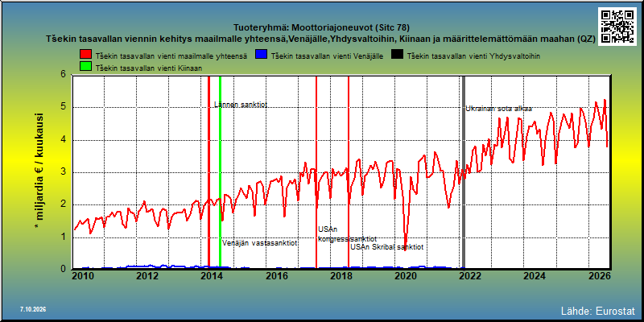This screenshot has height=322, width=644.
Task: Click the y-axis value 0
Action: pos(64,269)
